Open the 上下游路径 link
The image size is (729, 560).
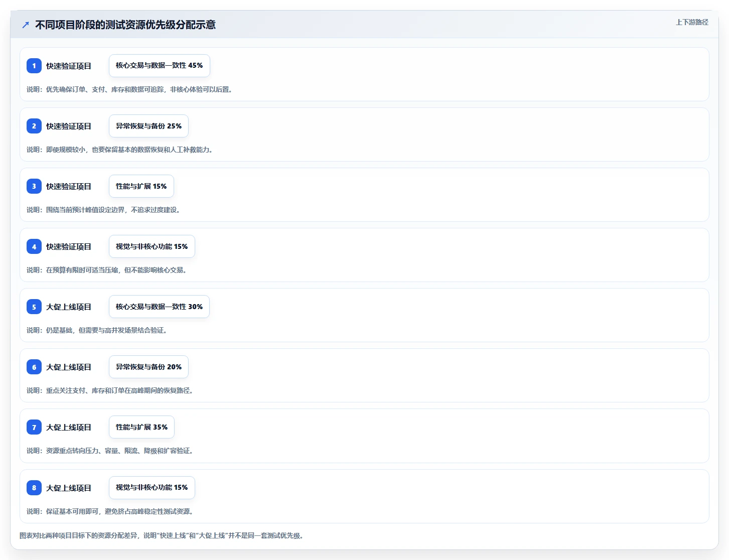[x=692, y=22]
